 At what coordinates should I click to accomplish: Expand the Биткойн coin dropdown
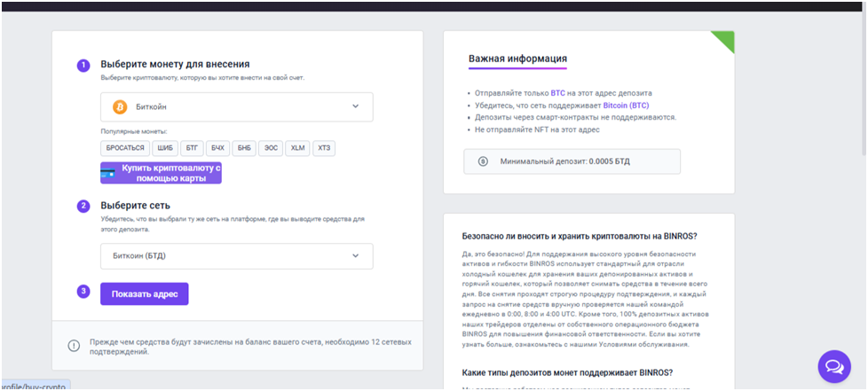coord(236,106)
